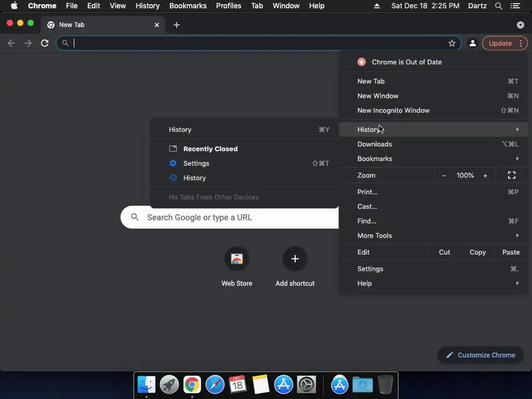Reopen recently closed History tab entry
Viewport: 532px width, 399px height.
[x=244, y=178]
